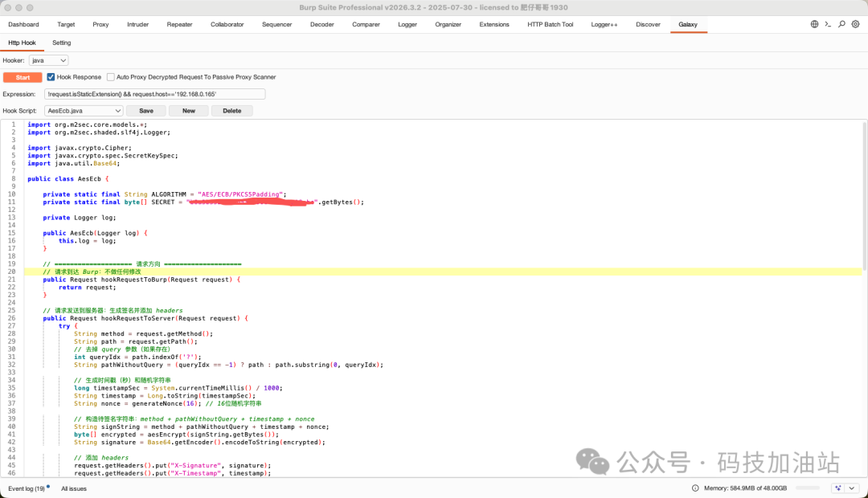Open the Hooker language dropdown showing java
Viewport: 868px width, 498px height.
pyautogui.click(x=48, y=59)
